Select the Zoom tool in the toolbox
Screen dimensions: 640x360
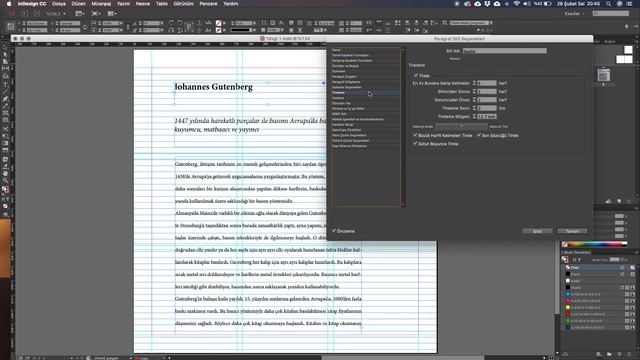5,181
